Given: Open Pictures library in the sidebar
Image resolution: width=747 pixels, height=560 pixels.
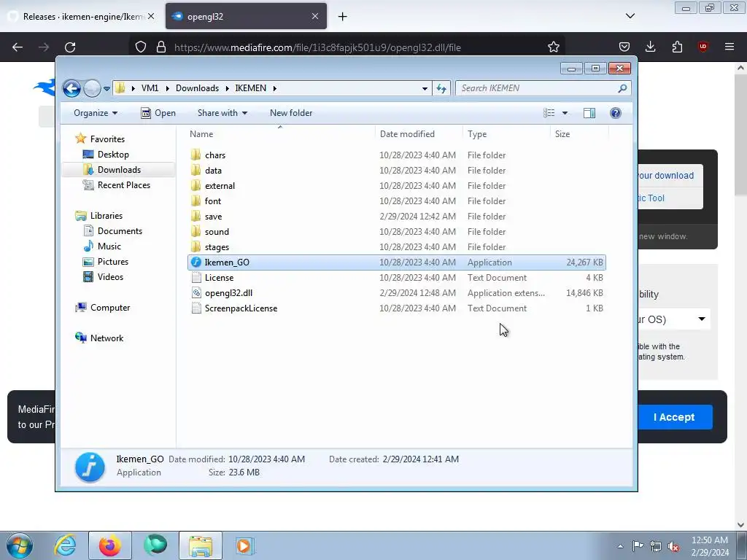Looking at the screenshot, I should (113, 262).
